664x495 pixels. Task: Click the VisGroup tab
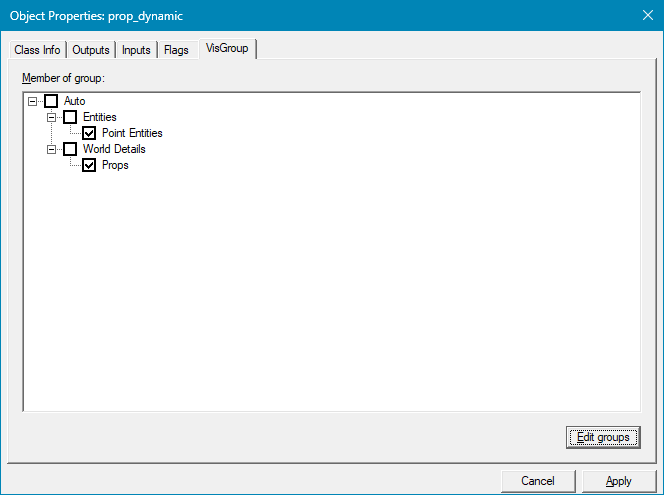(x=227, y=48)
